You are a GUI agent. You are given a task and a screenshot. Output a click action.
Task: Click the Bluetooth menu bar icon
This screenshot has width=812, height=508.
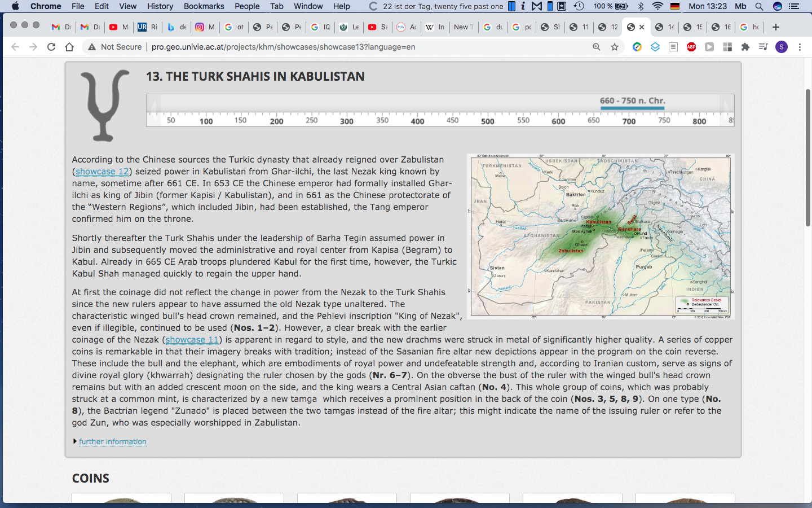click(641, 6)
